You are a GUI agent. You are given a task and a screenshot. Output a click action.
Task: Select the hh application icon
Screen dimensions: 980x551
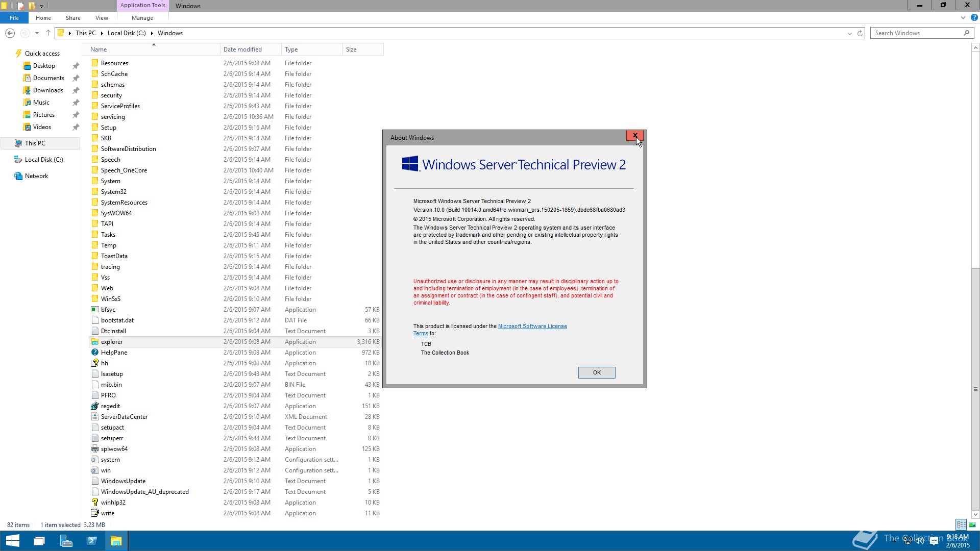click(x=95, y=363)
